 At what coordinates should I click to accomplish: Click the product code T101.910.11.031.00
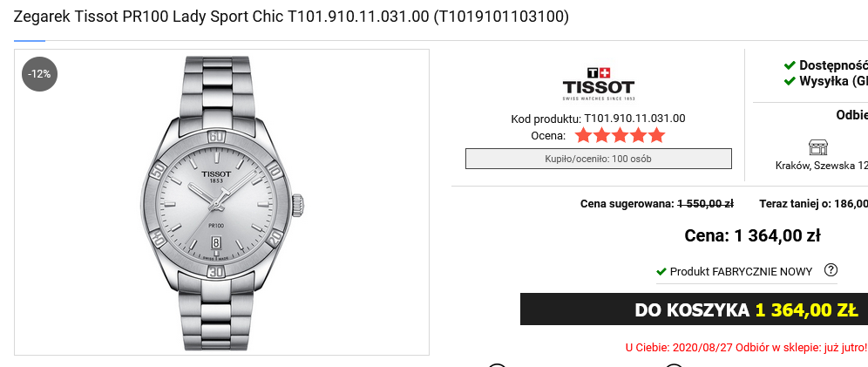(634, 118)
